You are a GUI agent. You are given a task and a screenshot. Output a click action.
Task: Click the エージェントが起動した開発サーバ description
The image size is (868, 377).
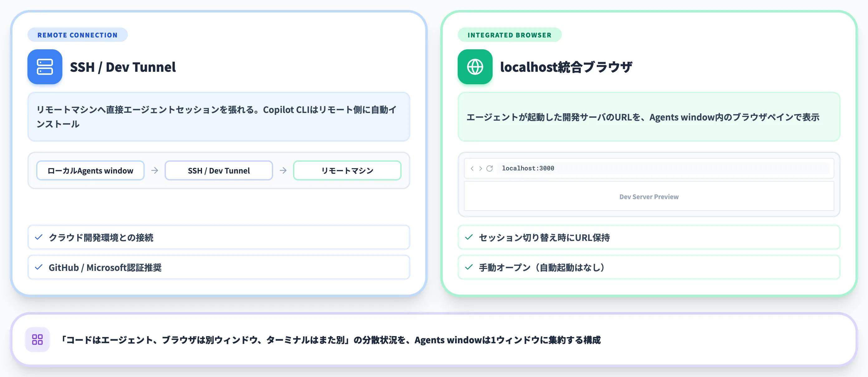(649, 117)
